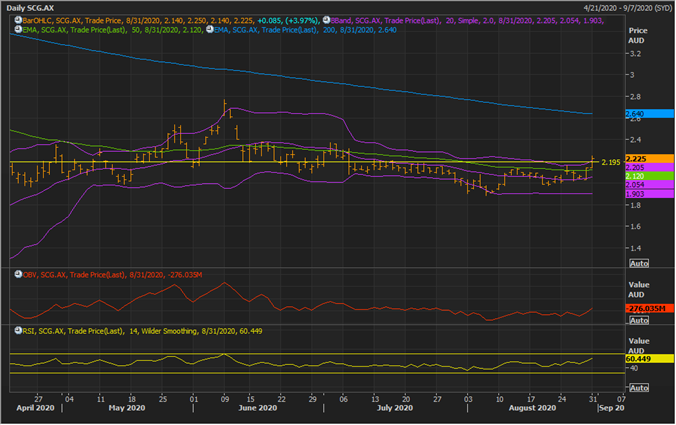
Task: Click the RSI indicator legend icon
Action: [18, 331]
